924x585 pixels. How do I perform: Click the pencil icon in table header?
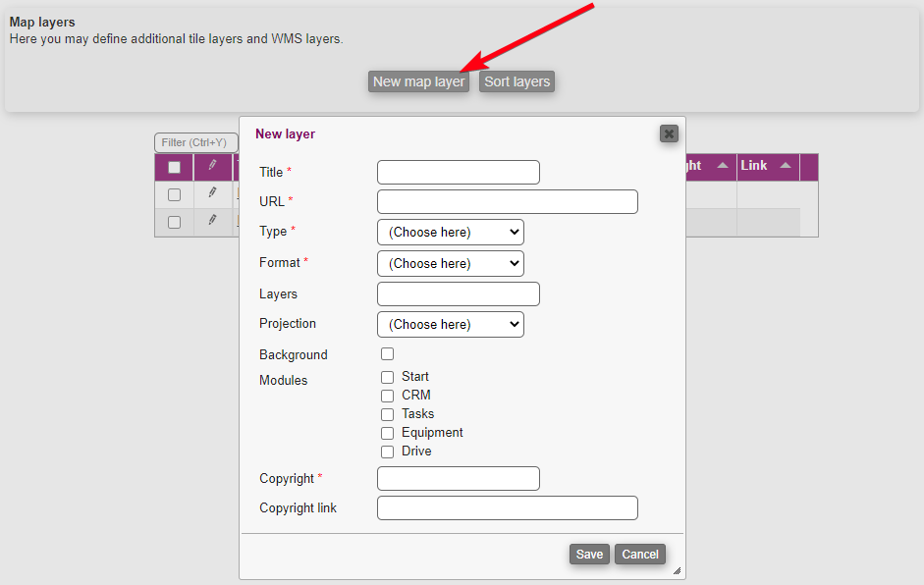point(212,166)
